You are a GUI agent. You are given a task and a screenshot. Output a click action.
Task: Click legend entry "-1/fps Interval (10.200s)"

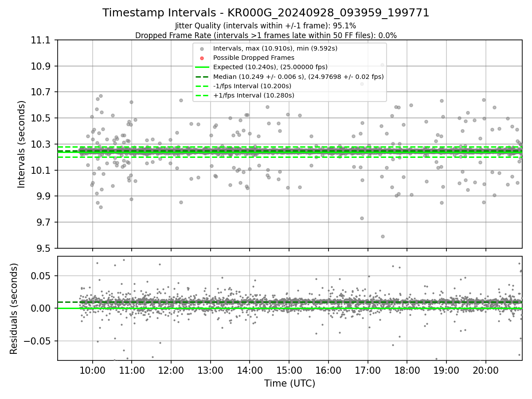(252, 86)
